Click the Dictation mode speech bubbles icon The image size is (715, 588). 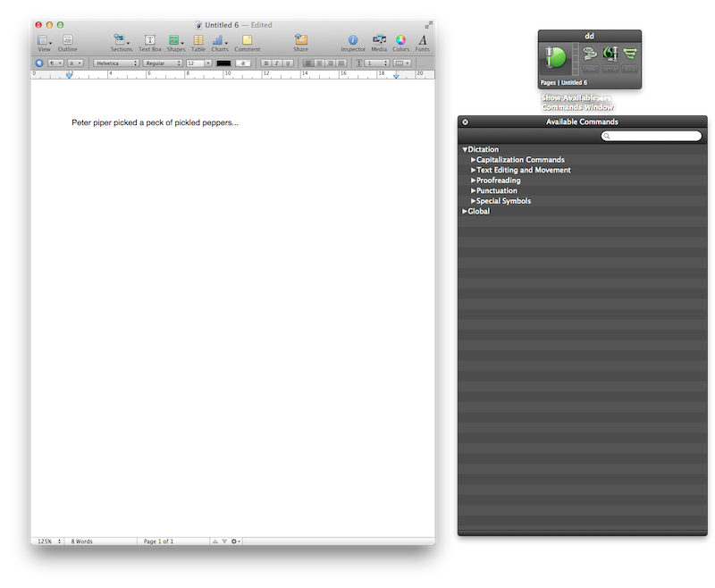pyautogui.click(x=590, y=54)
